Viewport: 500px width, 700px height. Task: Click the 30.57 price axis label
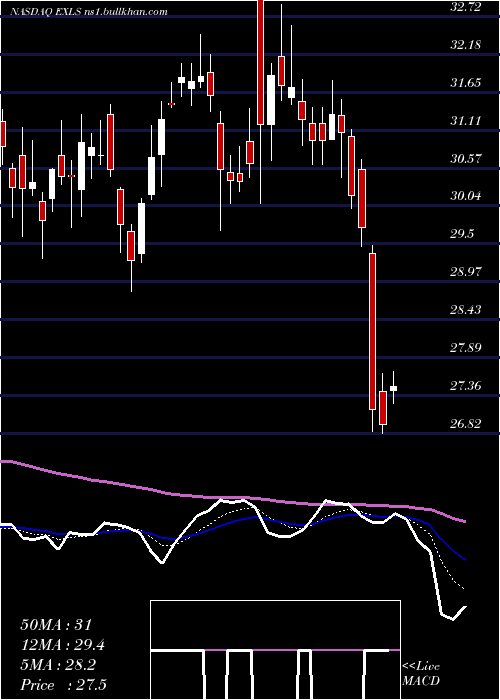tap(466, 158)
